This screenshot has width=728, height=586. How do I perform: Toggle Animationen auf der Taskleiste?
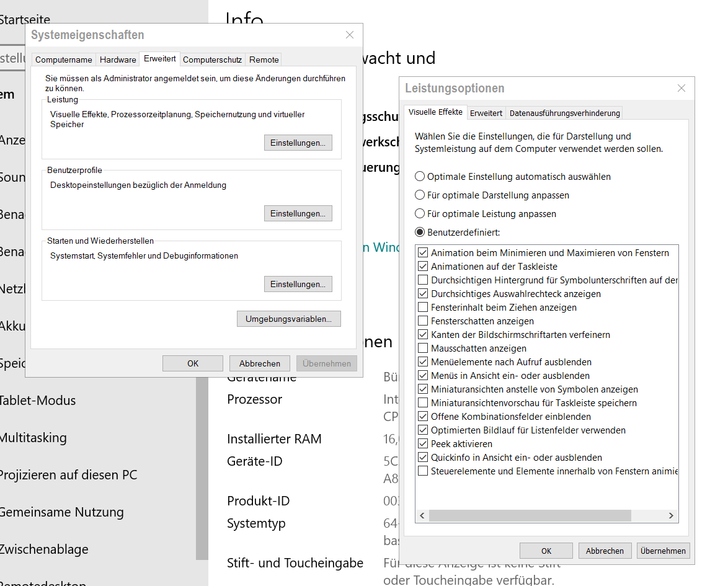click(x=423, y=266)
